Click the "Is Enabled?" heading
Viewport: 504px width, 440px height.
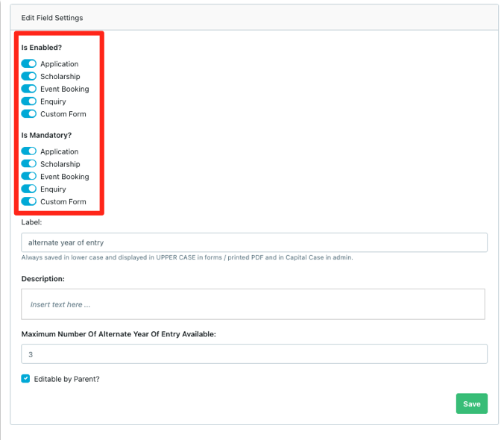point(41,48)
